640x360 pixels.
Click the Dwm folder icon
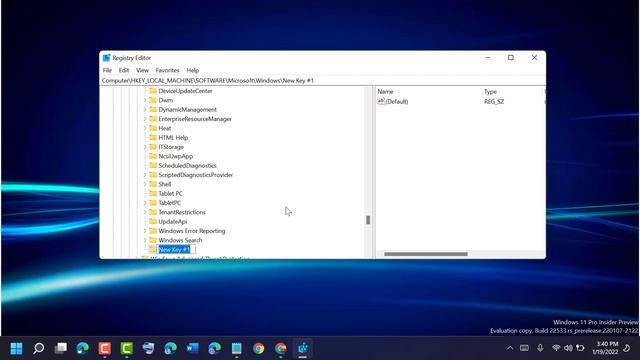[153, 100]
